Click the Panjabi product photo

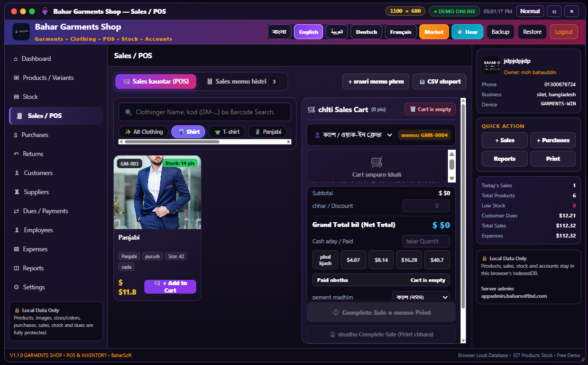click(157, 193)
